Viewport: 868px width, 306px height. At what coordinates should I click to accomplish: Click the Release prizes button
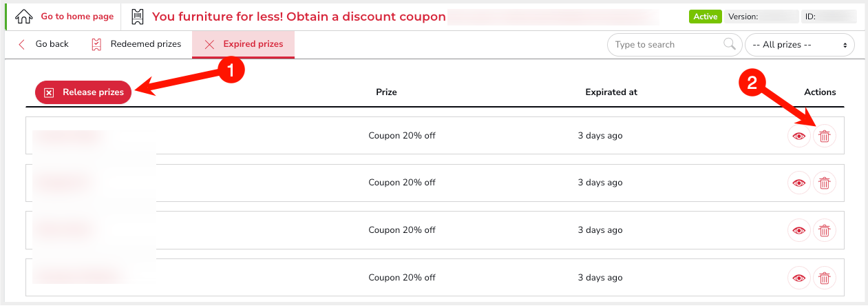click(83, 92)
